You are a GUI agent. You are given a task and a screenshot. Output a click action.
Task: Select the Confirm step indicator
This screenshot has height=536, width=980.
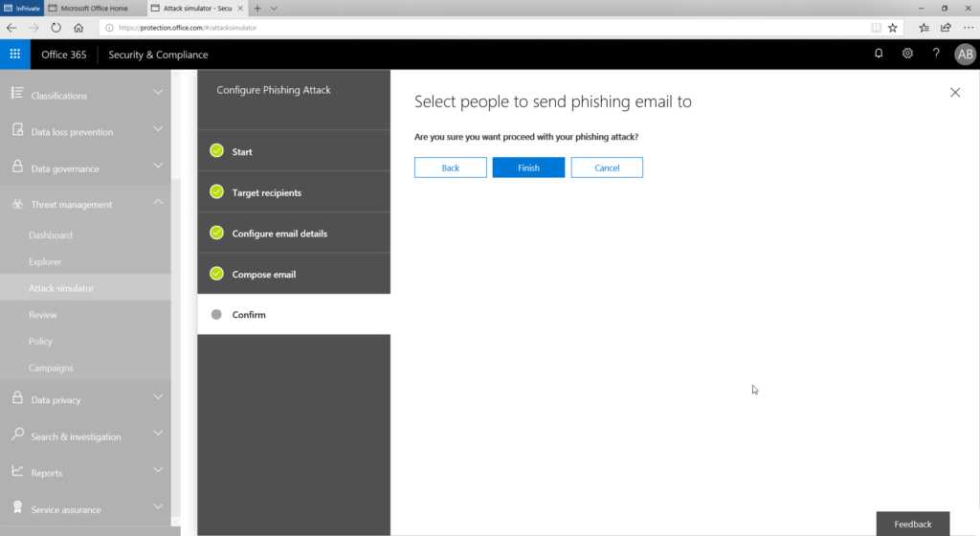point(294,314)
